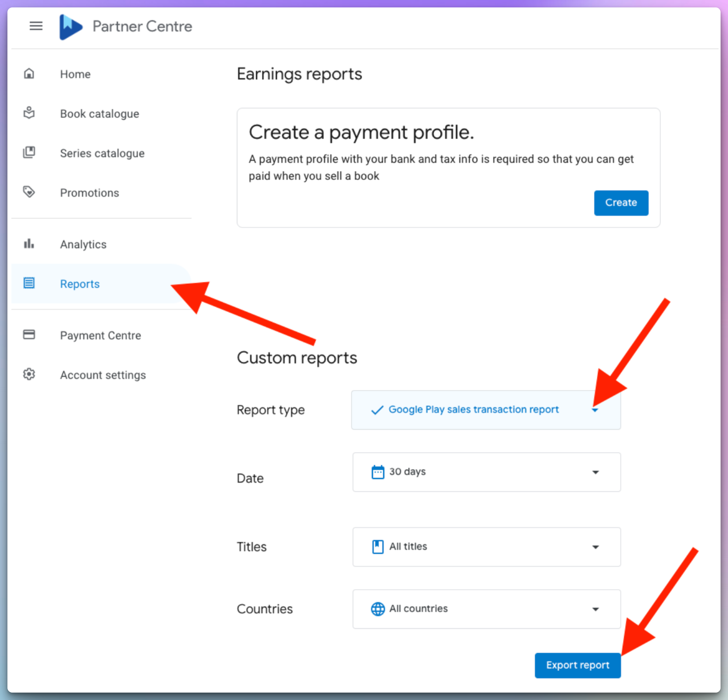728x700 pixels.
Task: Open the hamburger navigation menu
Action: click(x=36, y=26)
